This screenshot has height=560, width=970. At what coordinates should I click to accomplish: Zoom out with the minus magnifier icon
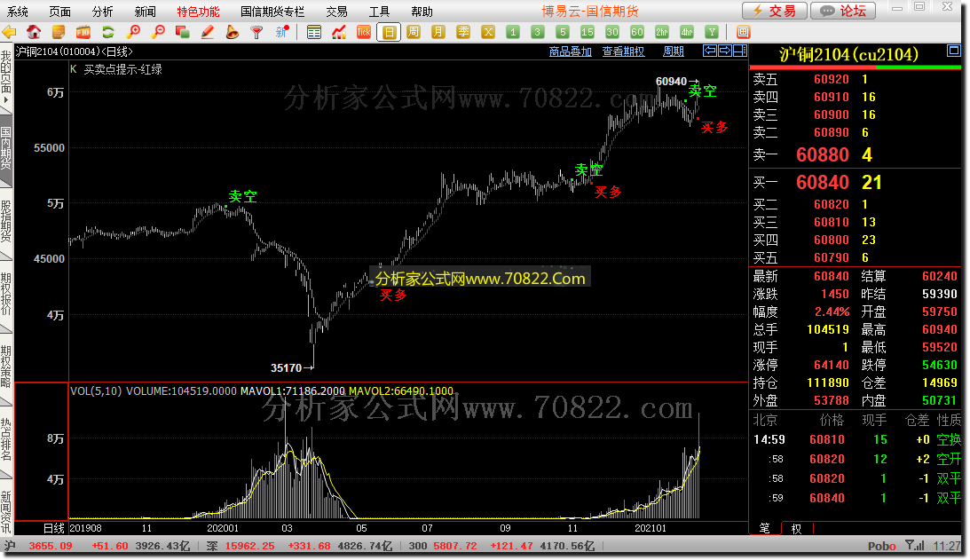(x=158, y=32)
